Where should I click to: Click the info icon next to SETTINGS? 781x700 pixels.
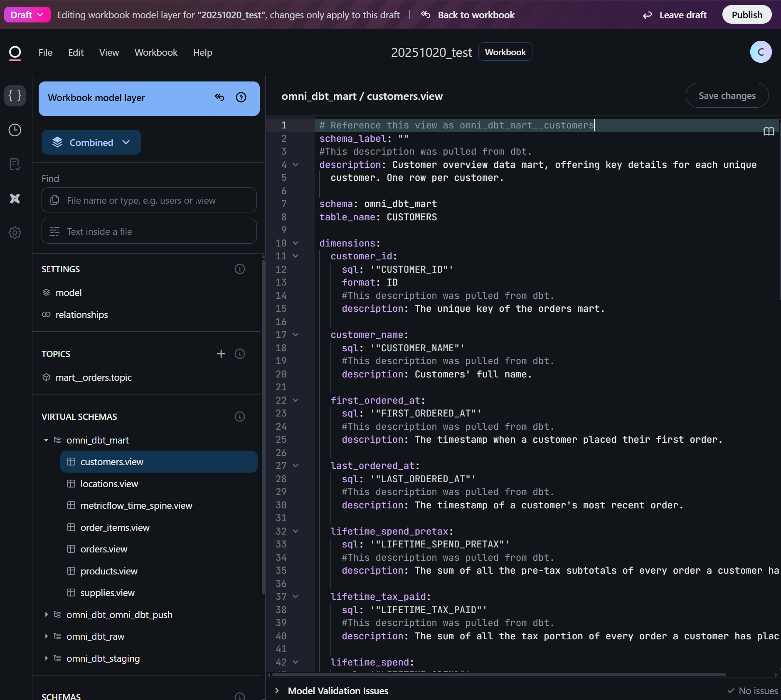(240, 269)
